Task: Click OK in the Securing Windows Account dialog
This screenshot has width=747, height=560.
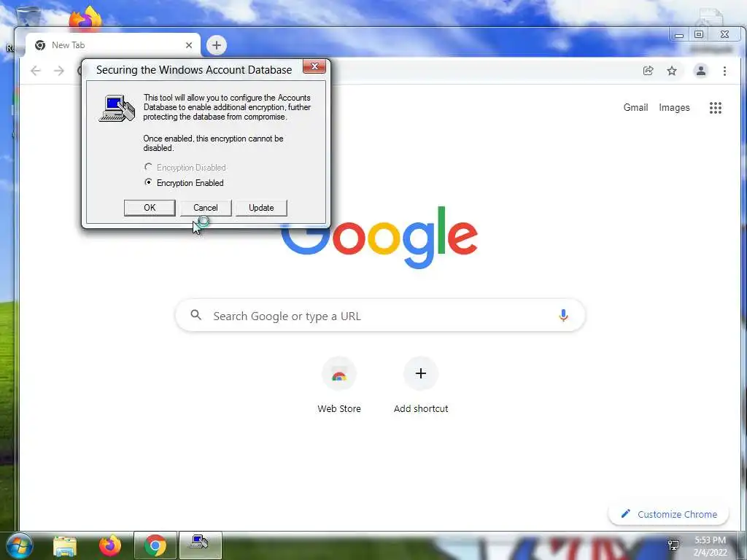Action: point(150,208)
